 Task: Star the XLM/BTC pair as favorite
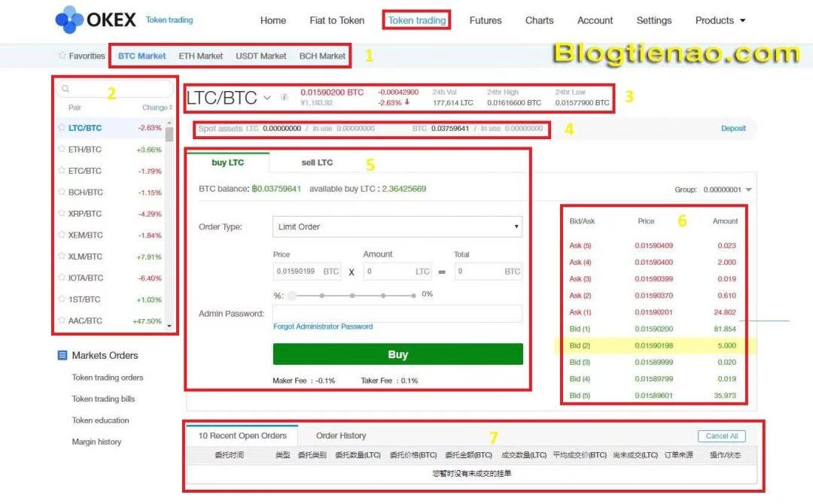coord(62,257)
